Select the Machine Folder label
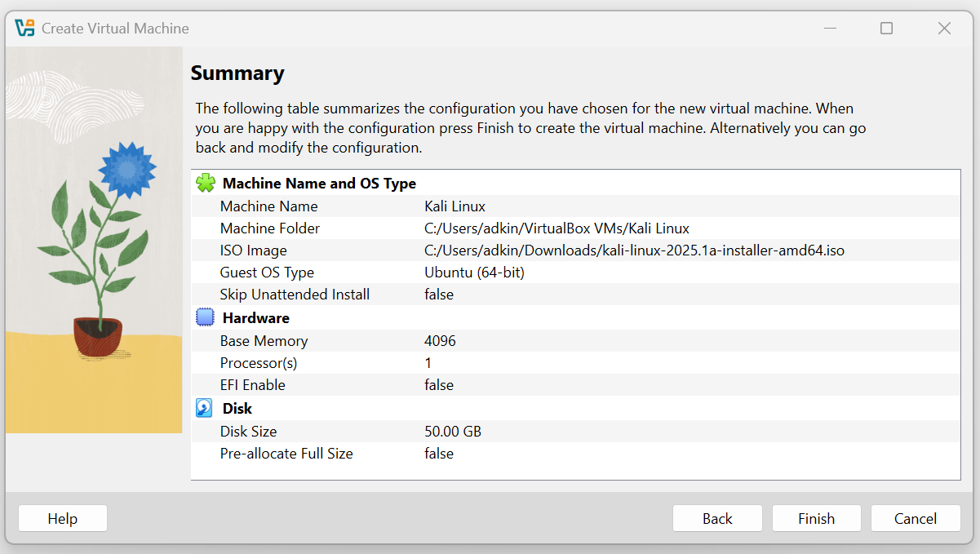980x554 pixels. click(270, 228)
